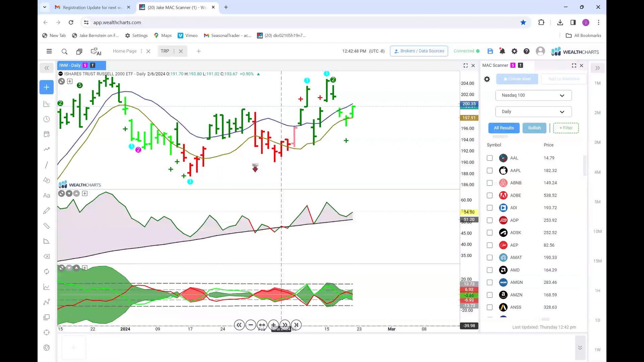The image size is (644, 362).
Task: Collapse left toolbar double chevron
Action: [47, 68]
